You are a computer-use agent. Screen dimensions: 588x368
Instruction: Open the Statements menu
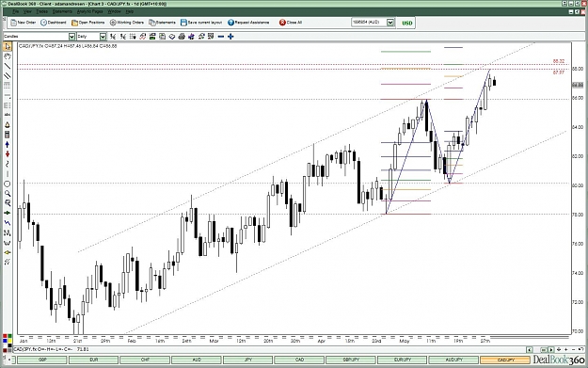click(62, 11)
